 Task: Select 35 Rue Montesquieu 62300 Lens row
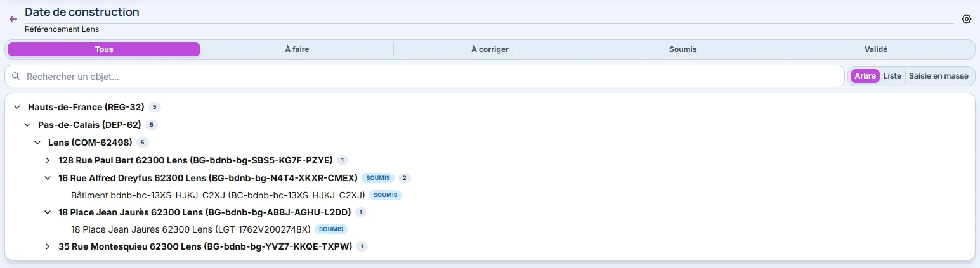[x=205, y=246]
